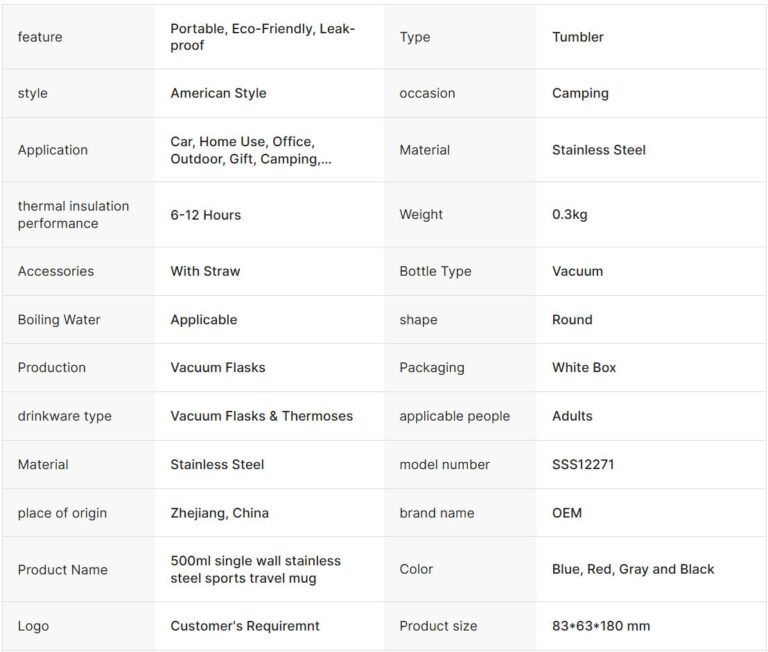Click the 'White Box' packaging value
768x652 pixels.
click(584, 367)
